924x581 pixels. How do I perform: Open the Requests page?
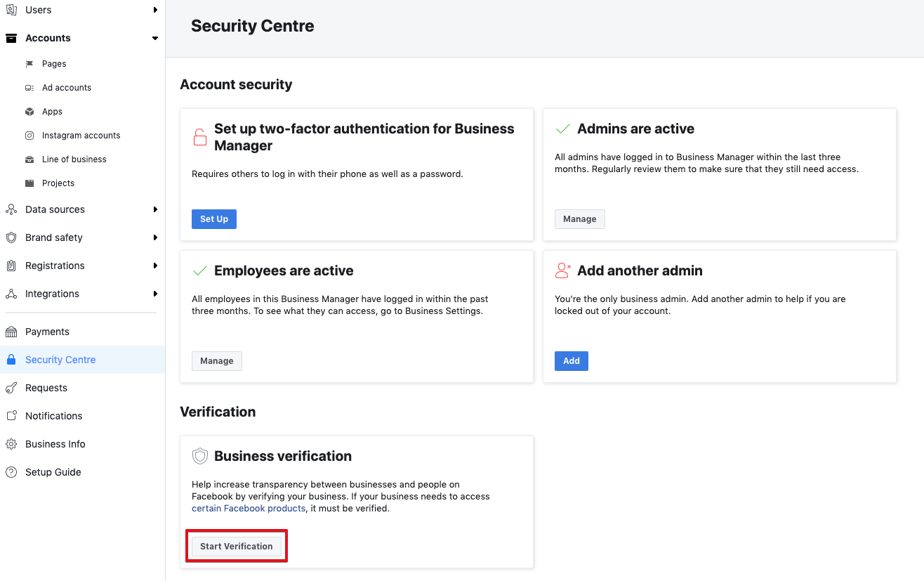(x=46, y=388)
